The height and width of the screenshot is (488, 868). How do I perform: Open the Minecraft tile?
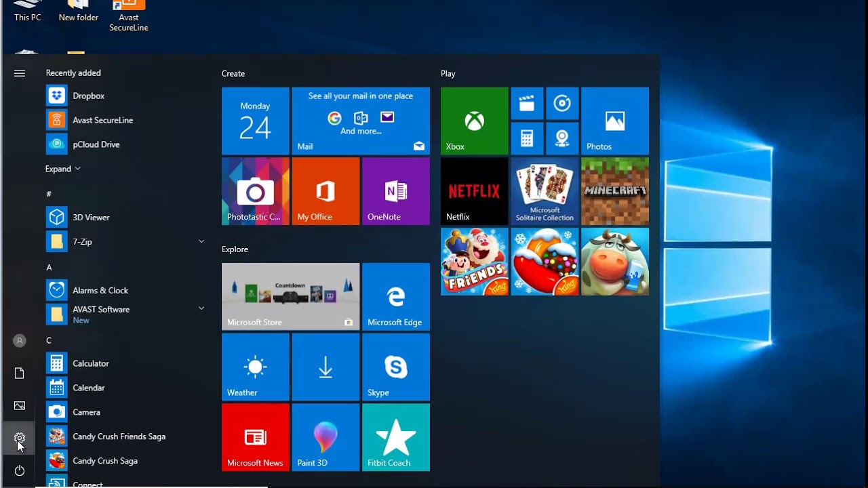click(x=615, y=191)
